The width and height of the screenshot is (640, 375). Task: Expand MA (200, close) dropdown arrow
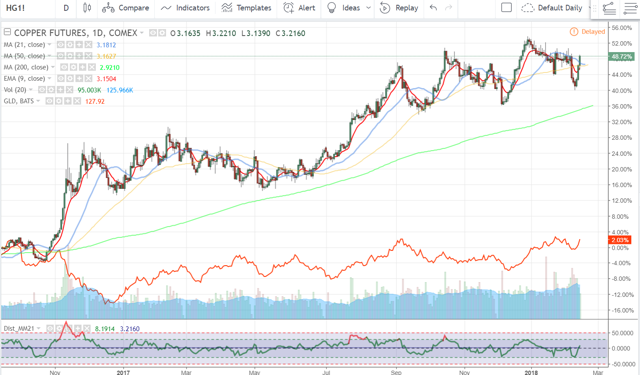[53, 67]
